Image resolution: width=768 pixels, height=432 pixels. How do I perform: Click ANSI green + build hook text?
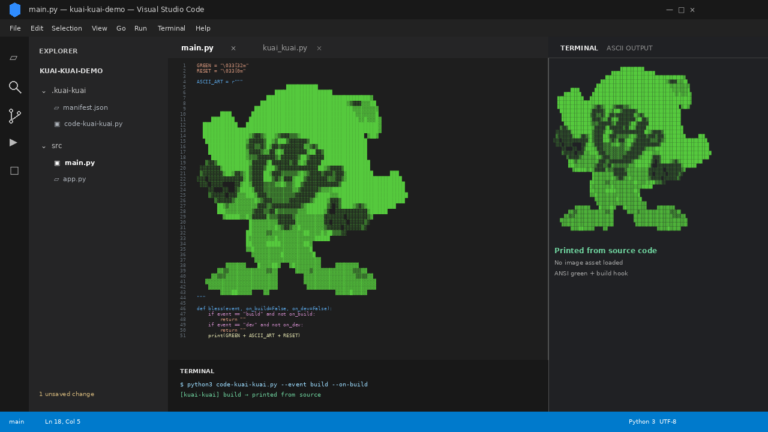tap(591, 273)
